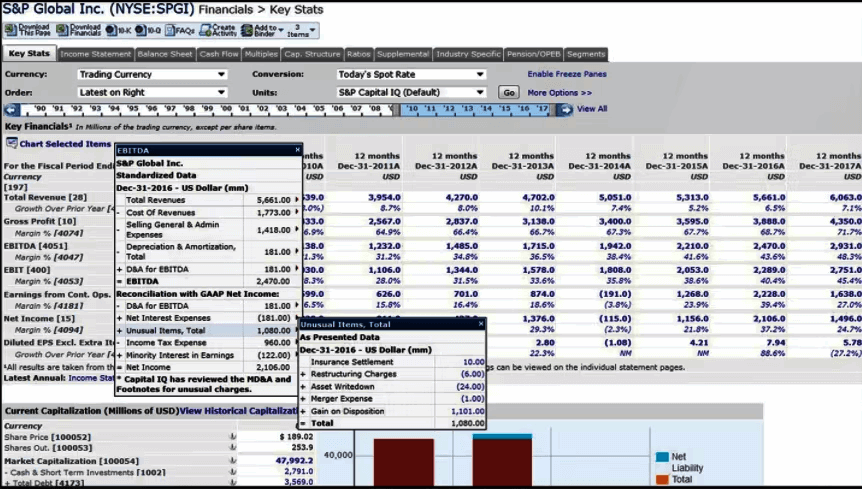Open the Order dropdown set to Latest on Right
This screenshot has width=862, height=489.
pos(152,92)
